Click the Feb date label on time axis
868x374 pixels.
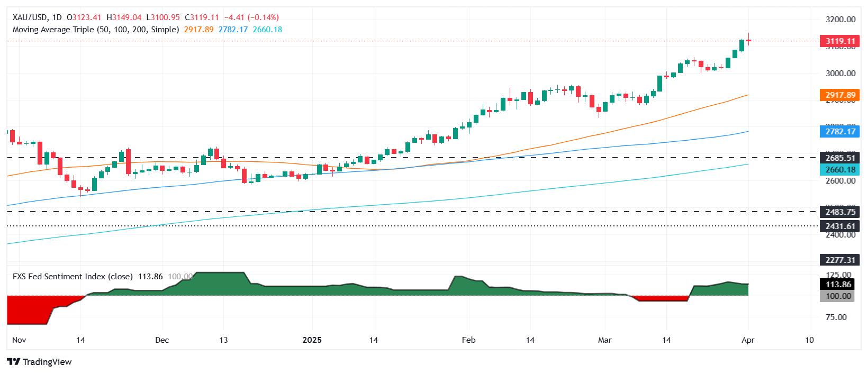[x=469, y=340]
